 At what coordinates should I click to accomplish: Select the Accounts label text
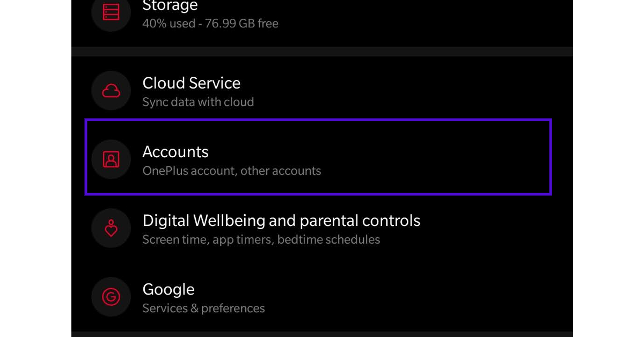[x=175, y=152]
